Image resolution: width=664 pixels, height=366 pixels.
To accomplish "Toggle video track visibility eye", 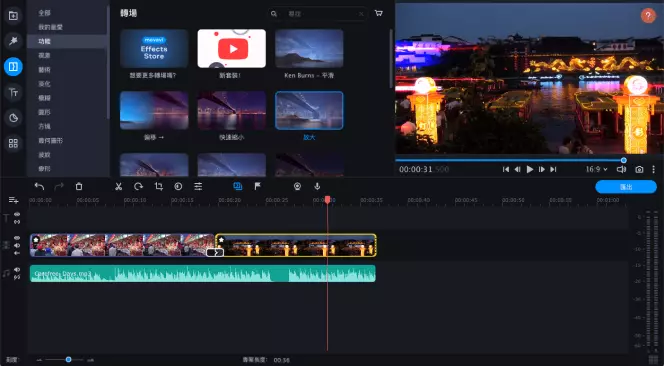I will pos(17,238).
